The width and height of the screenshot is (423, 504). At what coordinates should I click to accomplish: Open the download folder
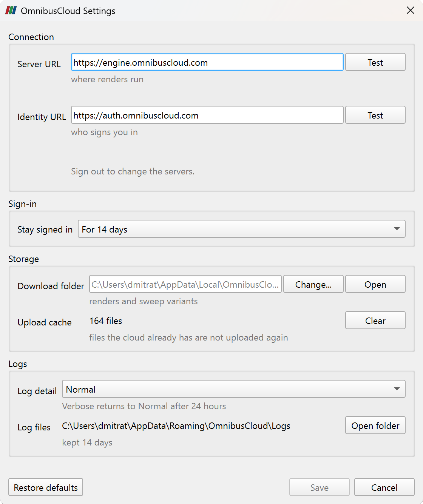coord(375,284)
